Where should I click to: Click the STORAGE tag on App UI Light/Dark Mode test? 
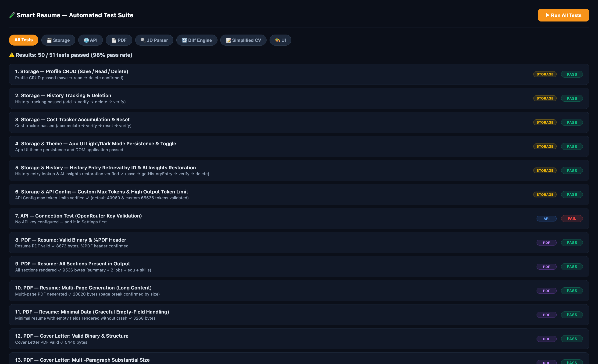(x=545, y=146)
